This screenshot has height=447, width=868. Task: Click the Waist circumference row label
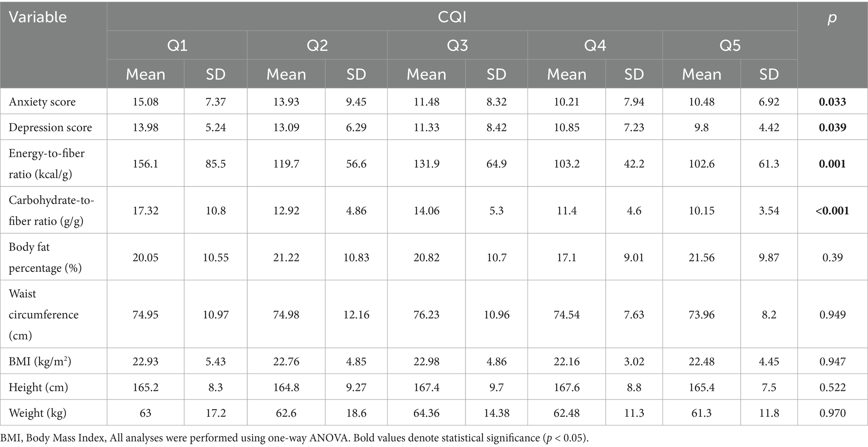click(44, 314)
